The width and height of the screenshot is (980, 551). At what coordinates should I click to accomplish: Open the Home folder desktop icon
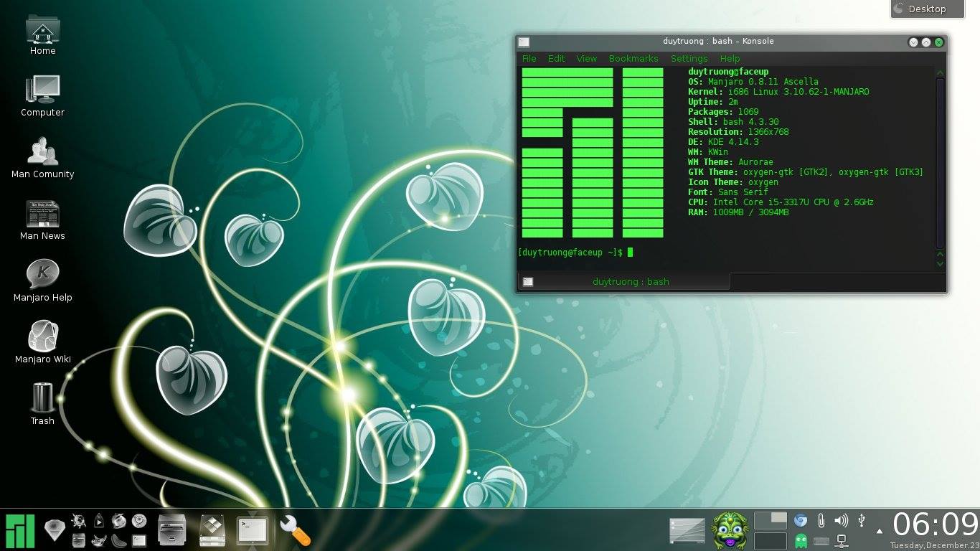tap(42, 34)
